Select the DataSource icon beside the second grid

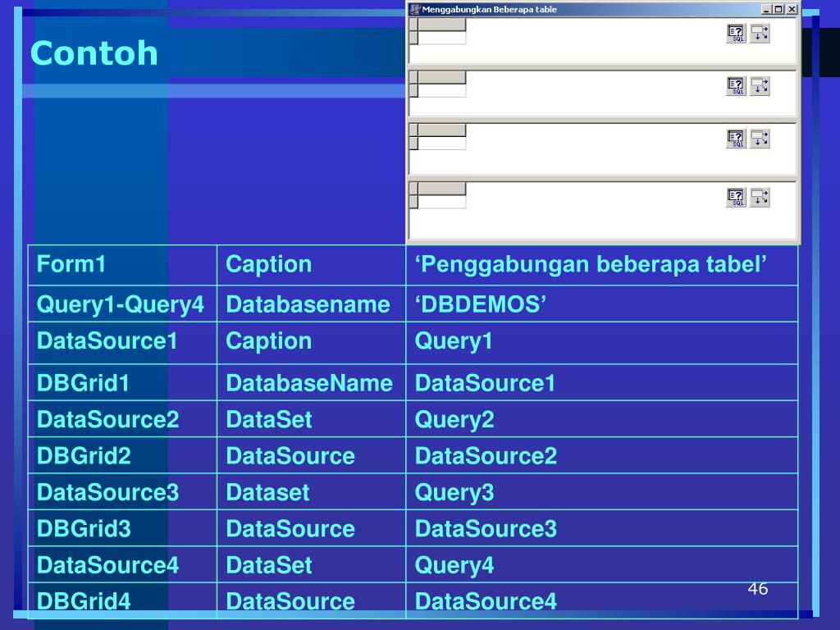pos(760,86)
